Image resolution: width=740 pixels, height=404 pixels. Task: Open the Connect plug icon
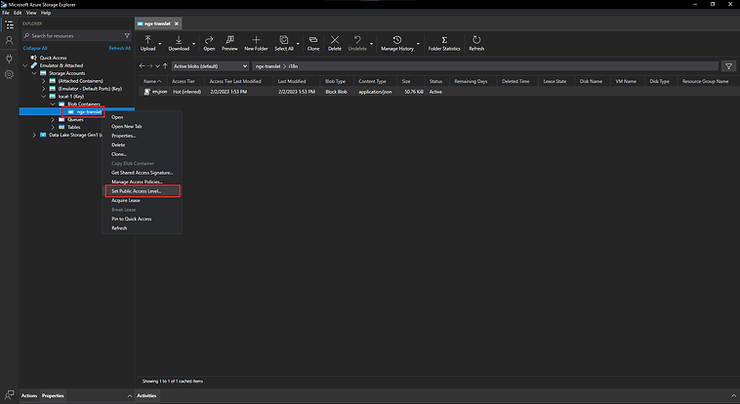9,59
